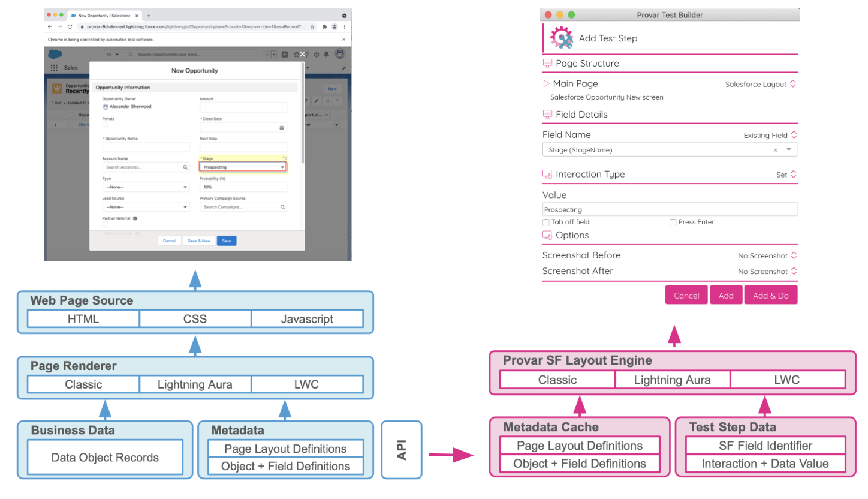Image resolution: width=868 pixels, height=499 pixels.
Task: Click the Add button in Test Builder
Action: coord(726,295)
